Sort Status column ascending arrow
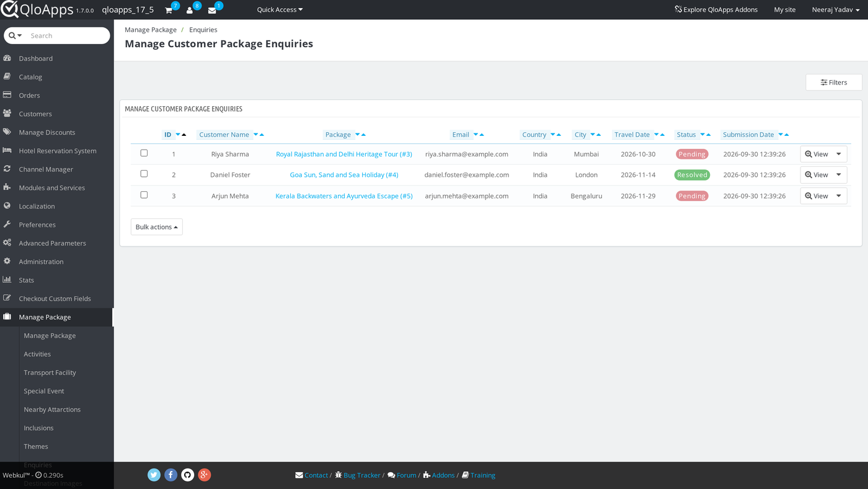868x489 pixels. (x=708, y=135)
